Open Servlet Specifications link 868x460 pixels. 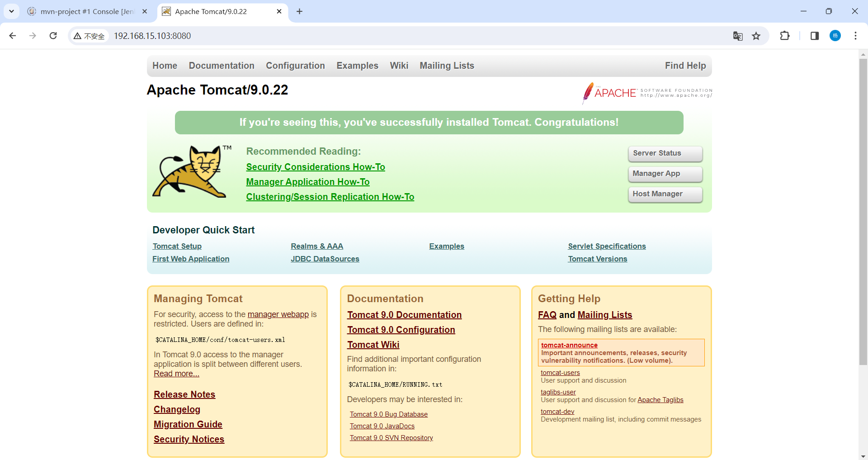point(607,246)
